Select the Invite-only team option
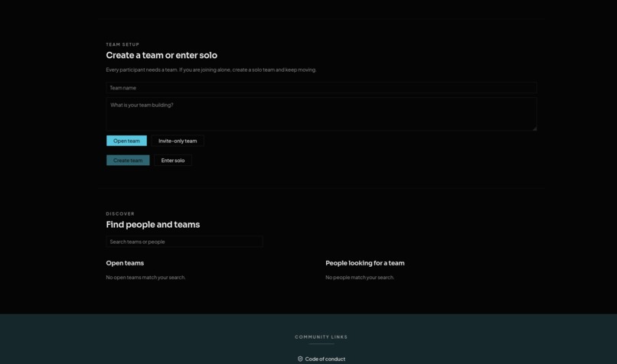The image size is (617, 364). [x=178, y=141]
